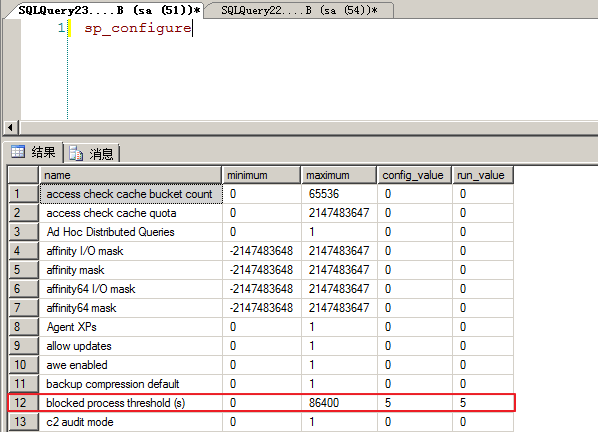Click maximum value 1 for Ad Hoc Distributed Queries
598x432 pixels.
pos(339,232)
